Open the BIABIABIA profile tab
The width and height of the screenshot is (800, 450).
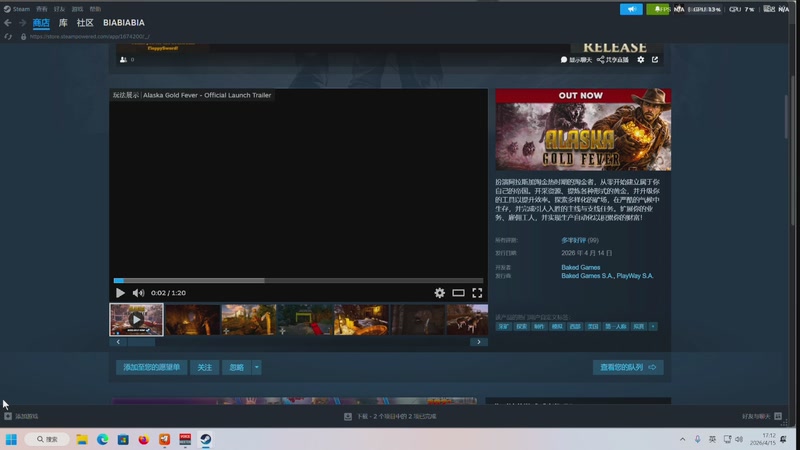[x=124, y=23]
